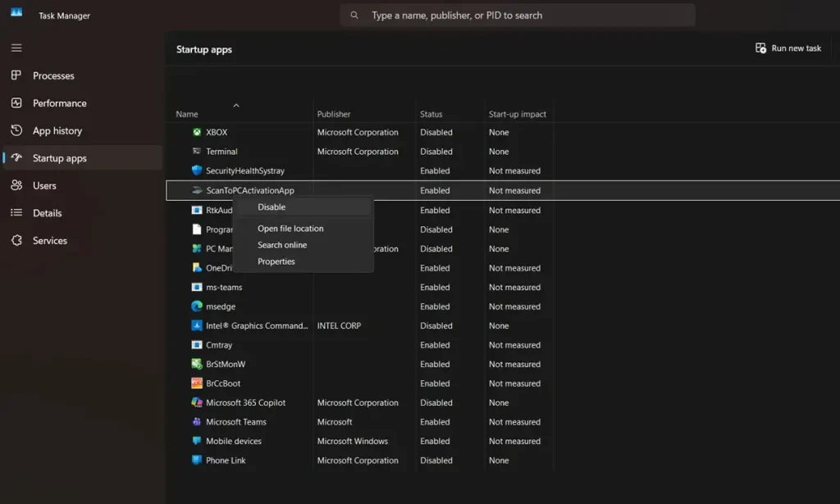This screenshot has width=840, height=504.
Task: Sort by the Name column header
Action: 187,114
